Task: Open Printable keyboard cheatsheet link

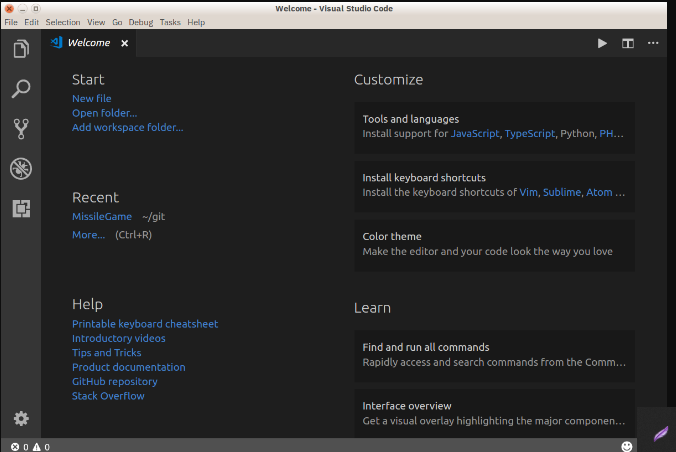Action: (x=145, y=324)
